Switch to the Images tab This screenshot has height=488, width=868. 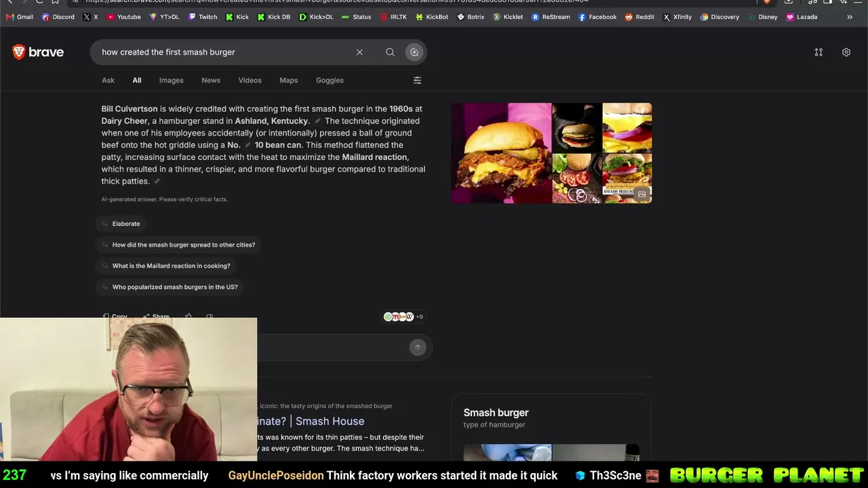point(171,80)
